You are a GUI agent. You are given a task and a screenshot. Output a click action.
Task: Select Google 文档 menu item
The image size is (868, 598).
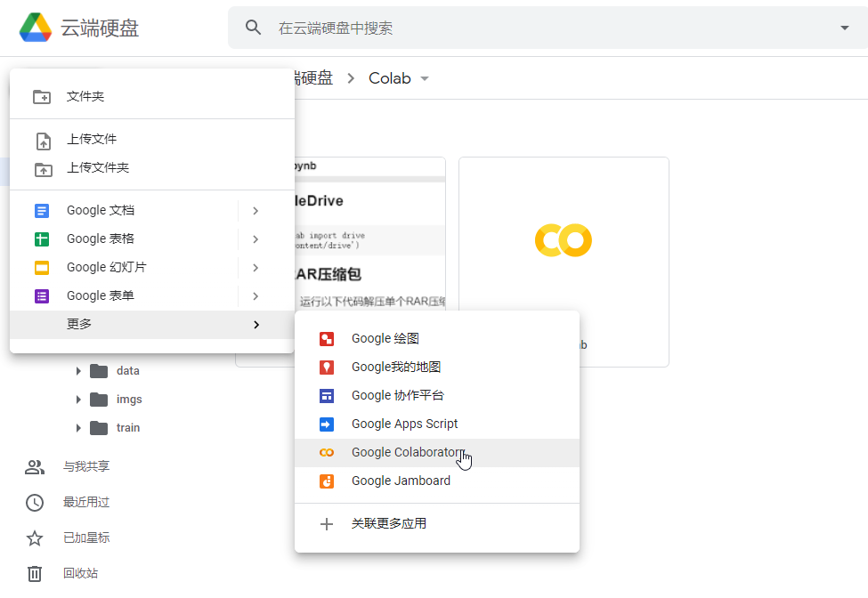click(124, 211)
